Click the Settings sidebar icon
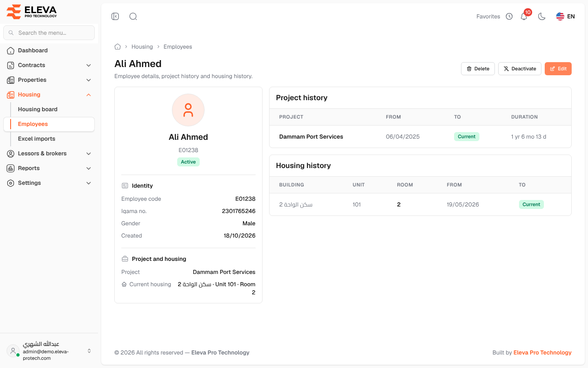588x368 pixels. tap(11, 183)
